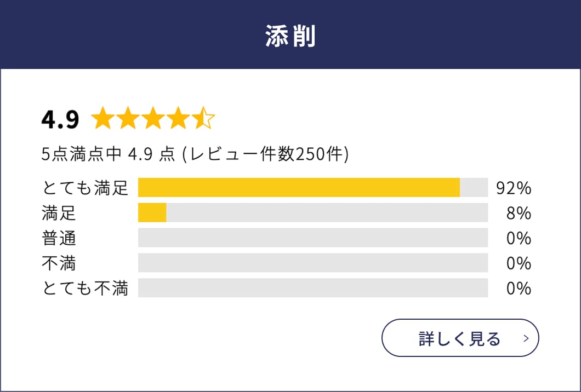
Task: Select the レビュー件数250件 count text
Action: pos(266,153)
